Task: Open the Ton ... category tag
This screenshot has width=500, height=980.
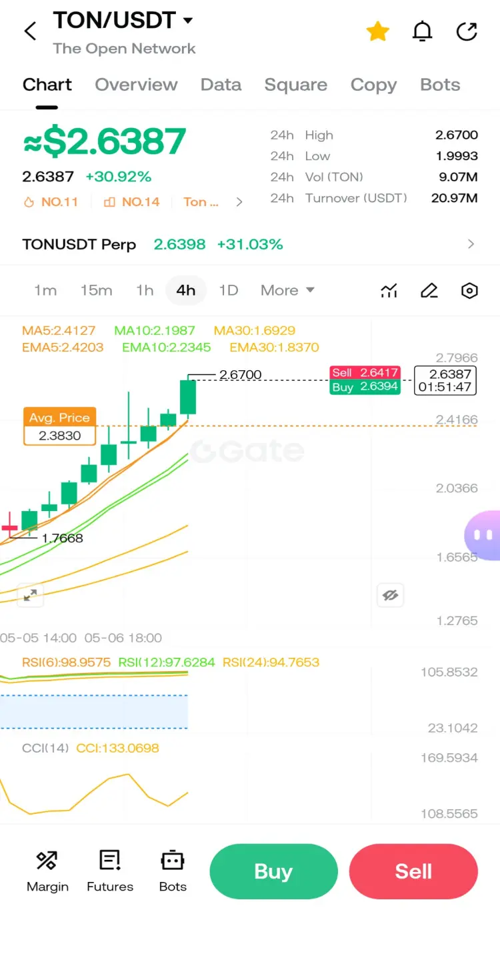Action: pos(201,202)
